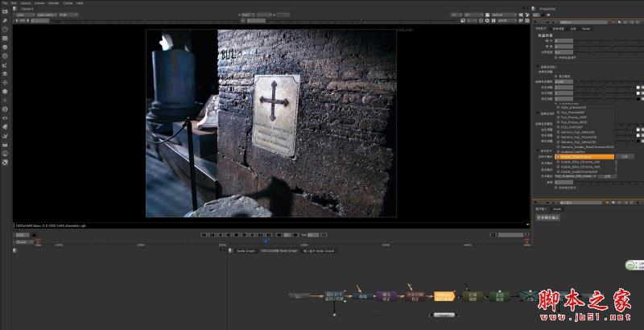The height and width of the screenshot is (330, 644).
Task: Open the Global frame range dropdown
Action: 24,242
